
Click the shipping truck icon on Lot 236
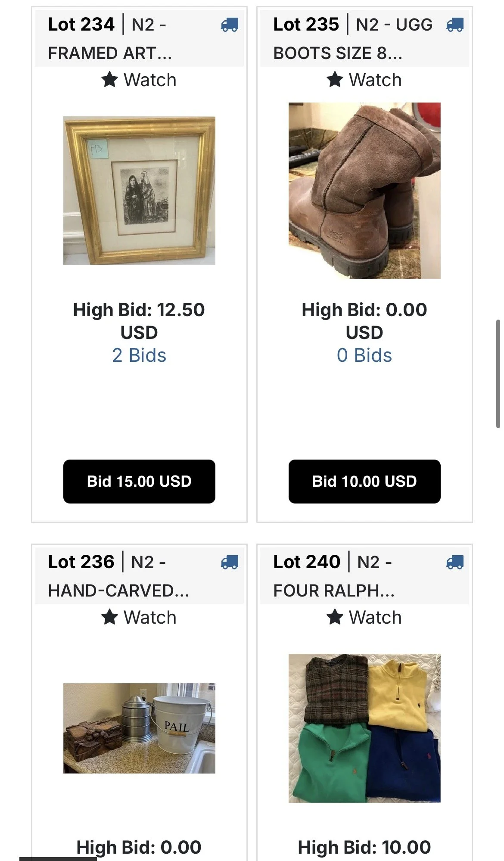coord(230,563)
